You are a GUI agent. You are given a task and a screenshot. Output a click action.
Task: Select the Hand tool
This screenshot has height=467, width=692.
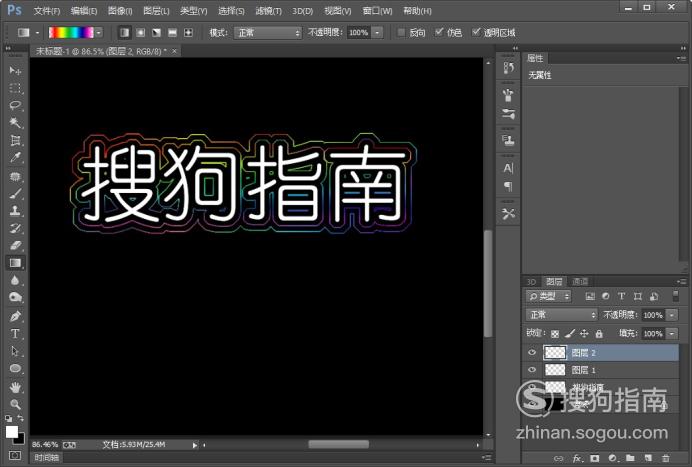pos(15,388)
